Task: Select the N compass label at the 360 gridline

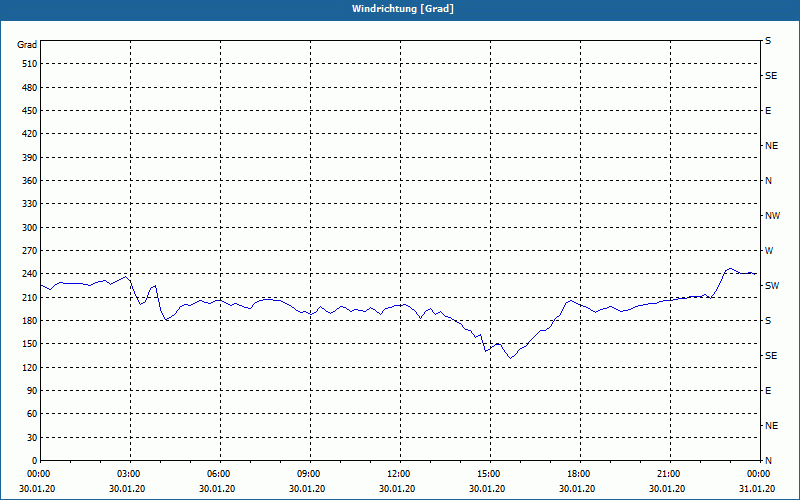Action: pyautogui.click(x=768, y=181)
